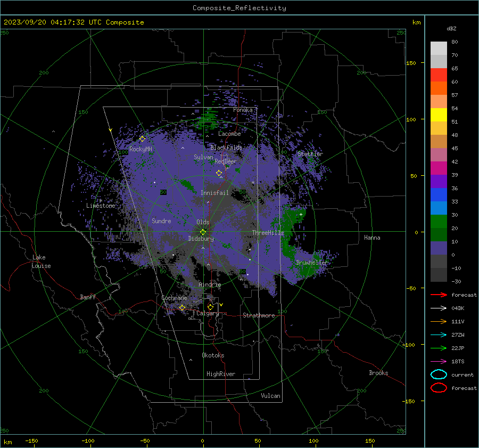The height and width of the screenshot is (448, 479).
Task: Select the Sundre label
Action: tap(161, 221)
